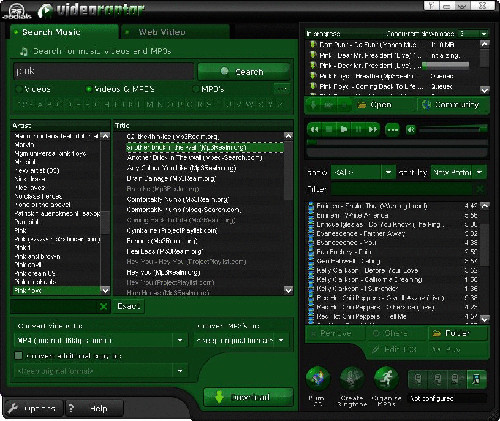Screen dimensions: 500x421
Task: Open the concurrent downloads count dropdown
Action: point(484,33)
